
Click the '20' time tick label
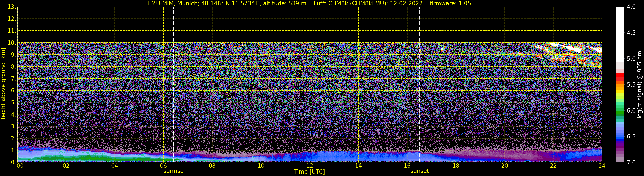point(505,166)
